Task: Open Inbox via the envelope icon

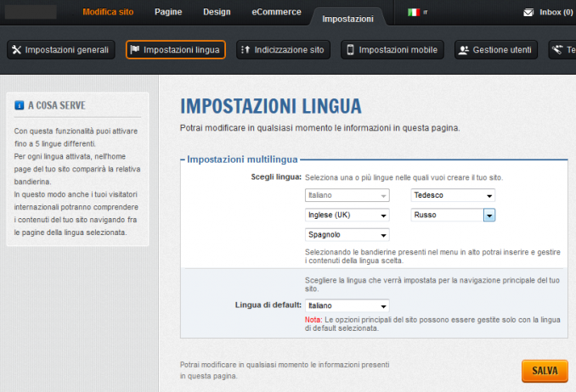Action: pyautogui.click(x=528, y=13)
